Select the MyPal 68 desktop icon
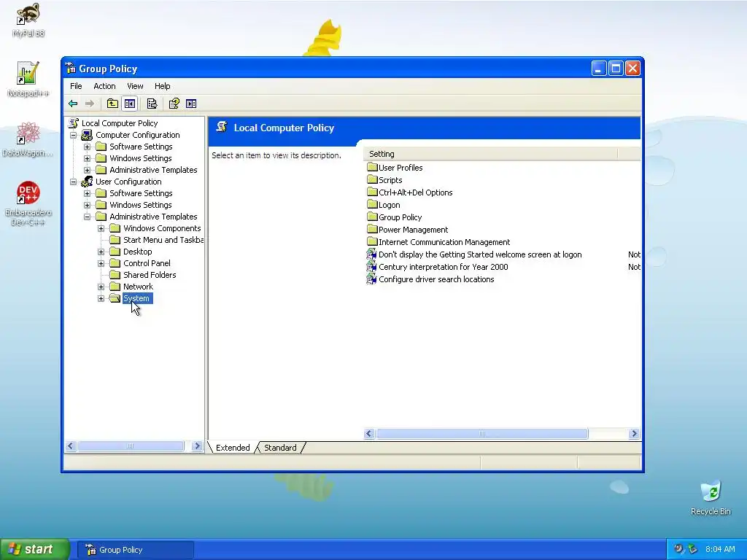Viewport: 747px width, 560px height. [x=28, y=20]
